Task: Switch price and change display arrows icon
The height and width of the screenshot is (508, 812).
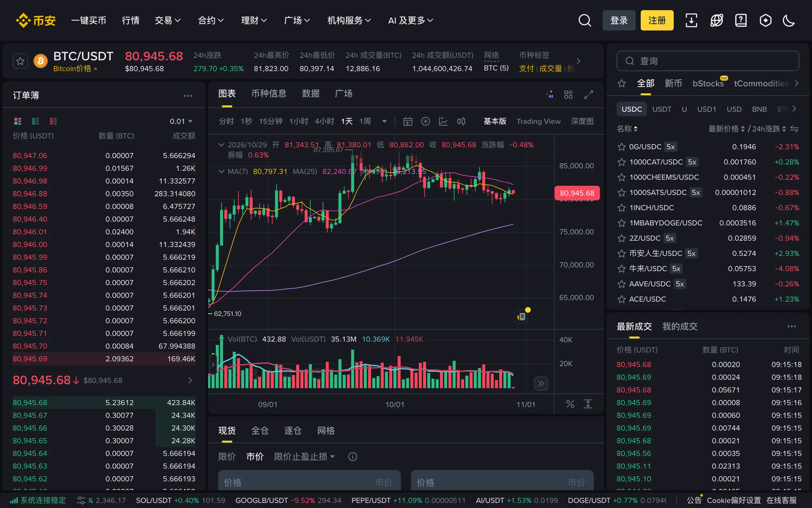Action: coord(794,129)
